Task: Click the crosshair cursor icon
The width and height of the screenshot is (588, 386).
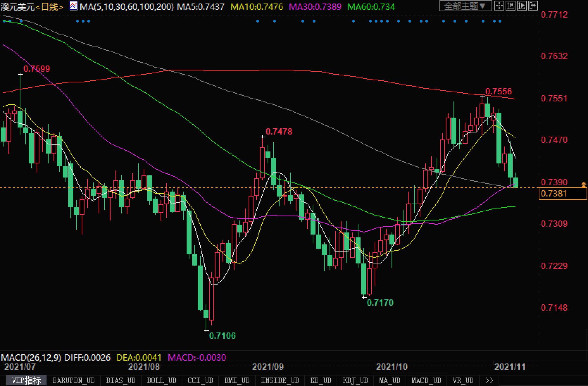Action: pyautogui.click(x=499, y=6)
